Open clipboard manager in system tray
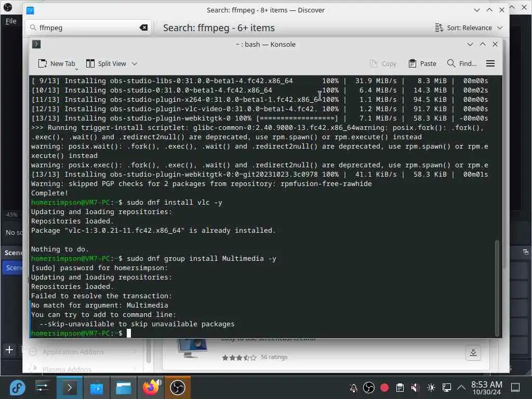This screenshot has height=399, width=532. click(400, 388)
